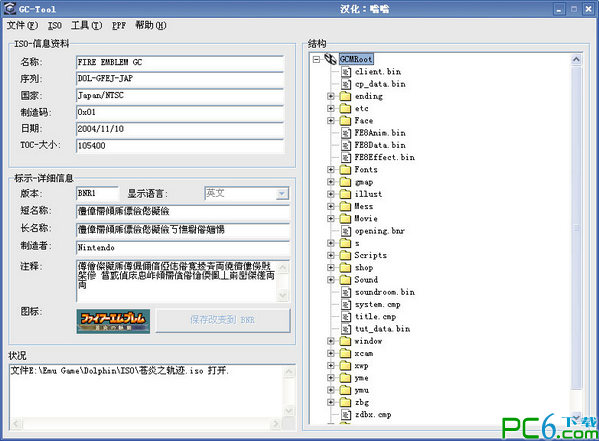The width and height of the screenshot is (599, 441).
Task: Open the 显示语言 language dropdown
Action: [282, 194]
